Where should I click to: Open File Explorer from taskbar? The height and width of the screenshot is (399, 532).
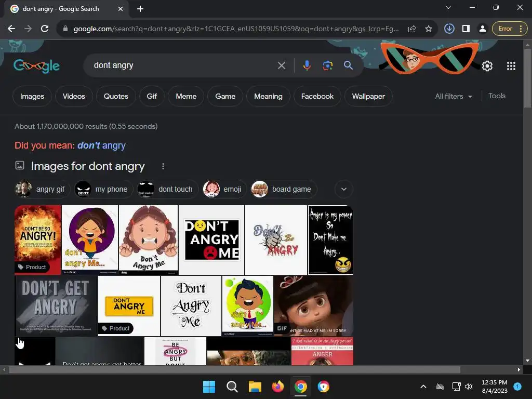(x=255, y=387)
